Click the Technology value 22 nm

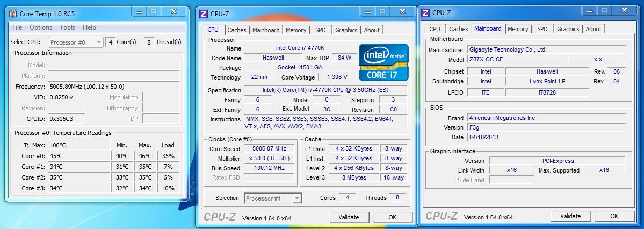point(259,77)
